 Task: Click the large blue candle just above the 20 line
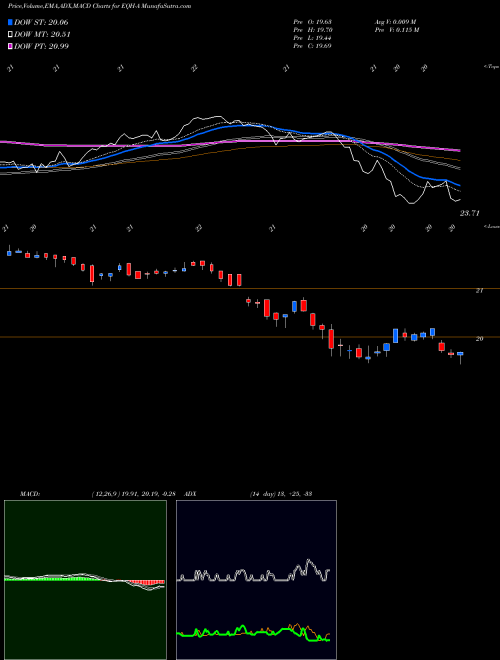(x=396, y=336)
